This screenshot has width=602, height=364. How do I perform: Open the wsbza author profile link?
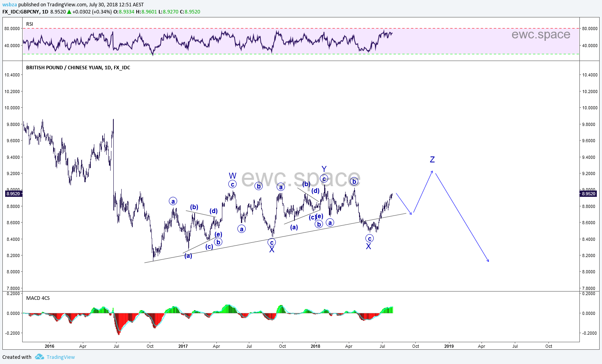[x=10, y=5]
